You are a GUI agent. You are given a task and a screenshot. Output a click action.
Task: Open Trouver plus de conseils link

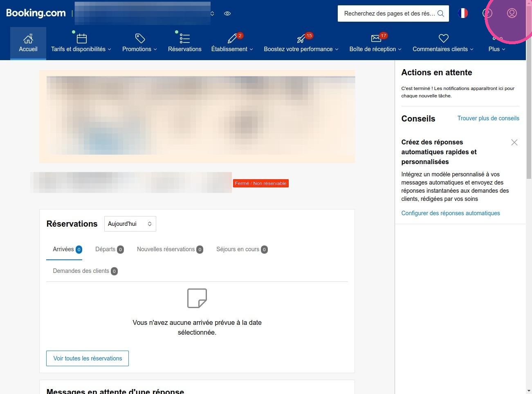coord(488,118)
